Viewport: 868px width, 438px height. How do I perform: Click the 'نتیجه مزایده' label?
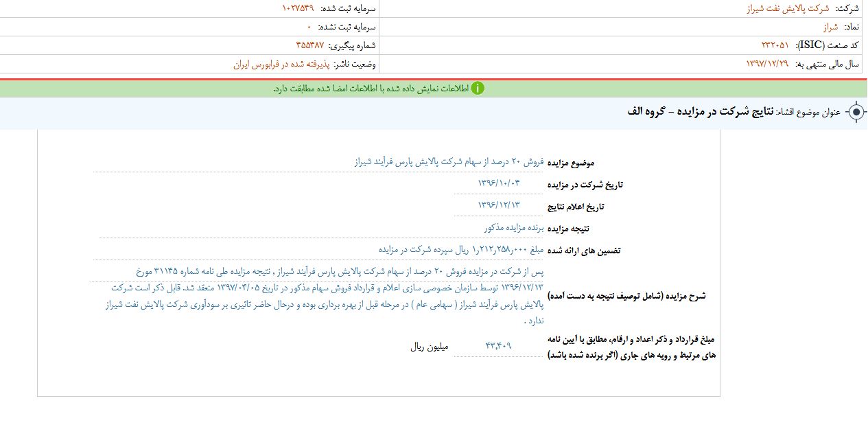point(569,229)
